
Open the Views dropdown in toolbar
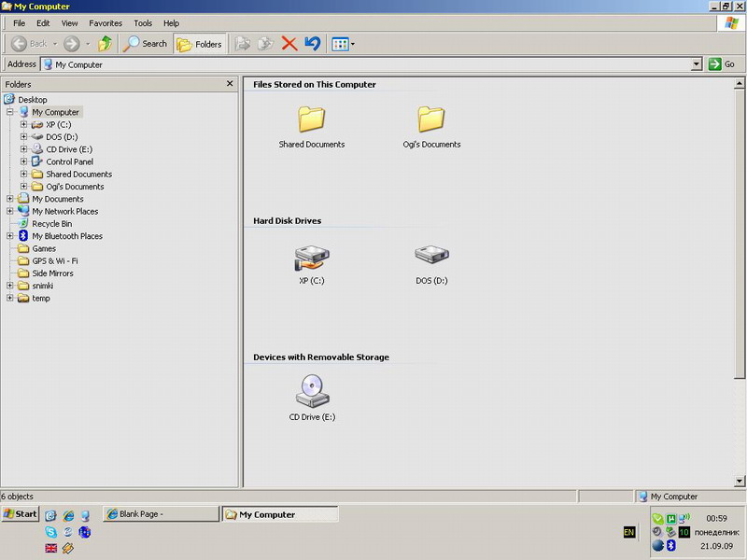click(352, 44)
